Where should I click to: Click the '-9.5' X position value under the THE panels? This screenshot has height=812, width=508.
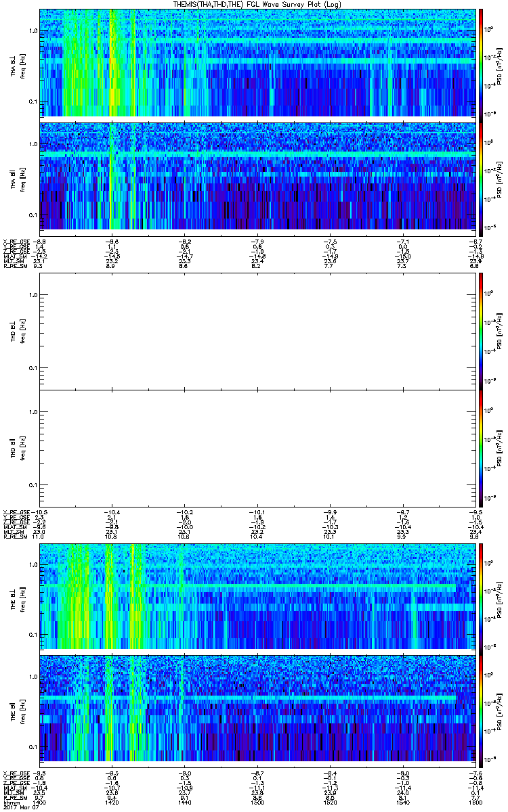click(39, 773)
